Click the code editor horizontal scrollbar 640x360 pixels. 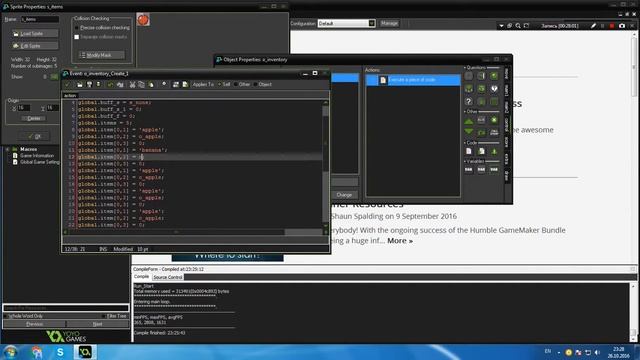coord(195,232)
